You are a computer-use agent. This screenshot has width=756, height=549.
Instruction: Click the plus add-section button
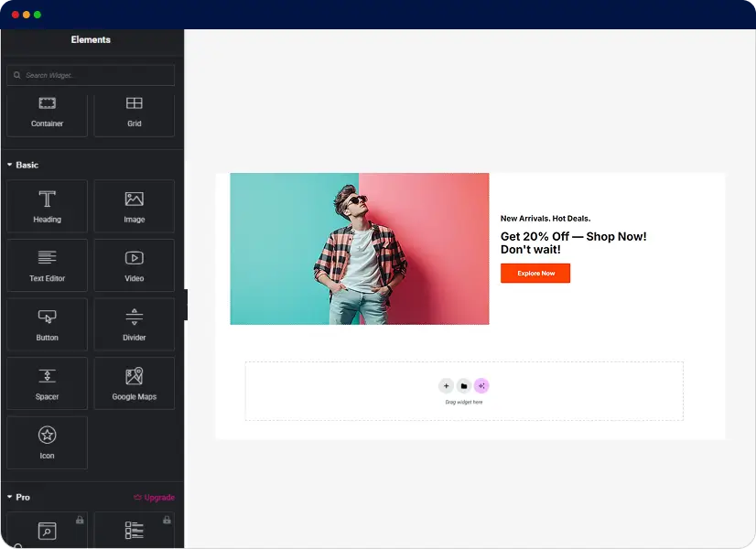[446, 385]
